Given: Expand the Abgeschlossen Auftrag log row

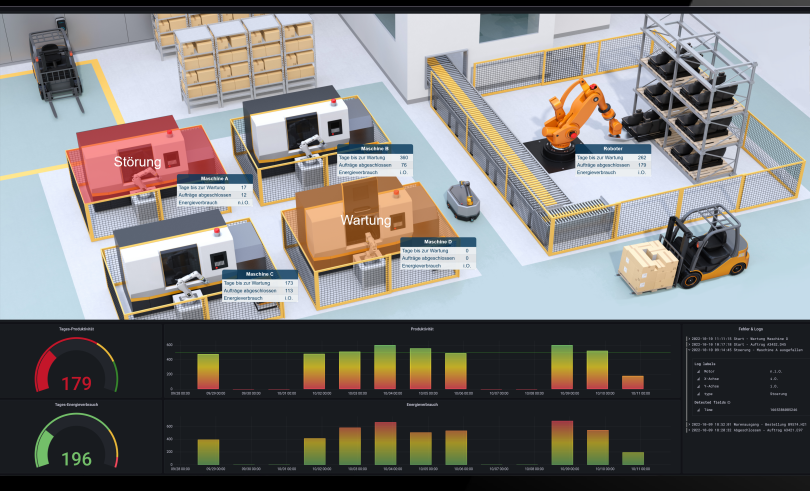Looking at the screenshot, I should pyautogui.click(x=688, y=431).
